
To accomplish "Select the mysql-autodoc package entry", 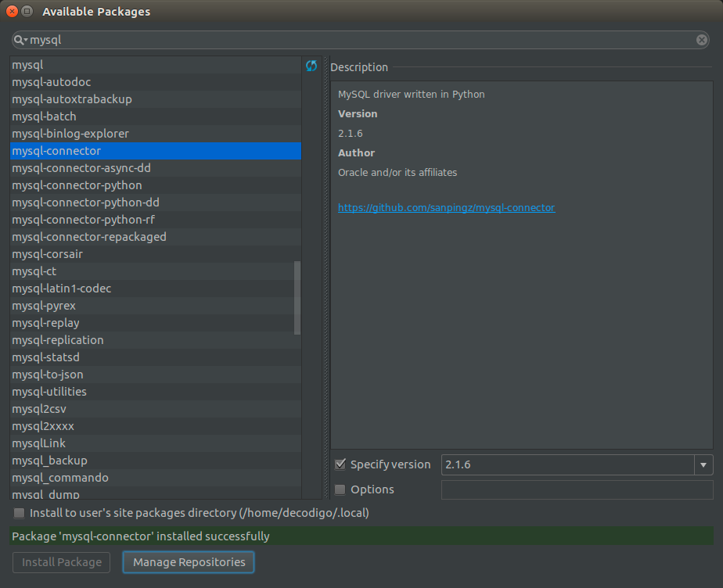I will 52,82.
